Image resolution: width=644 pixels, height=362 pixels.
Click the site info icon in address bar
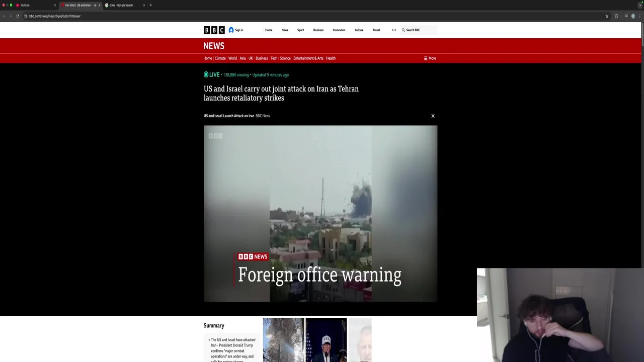tap(26, 16)
